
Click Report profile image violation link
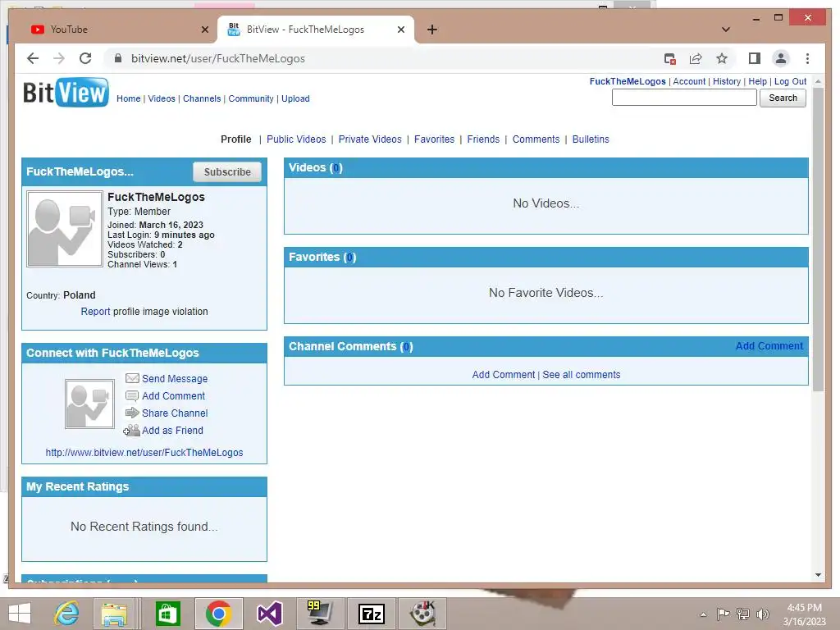point(95,312)
